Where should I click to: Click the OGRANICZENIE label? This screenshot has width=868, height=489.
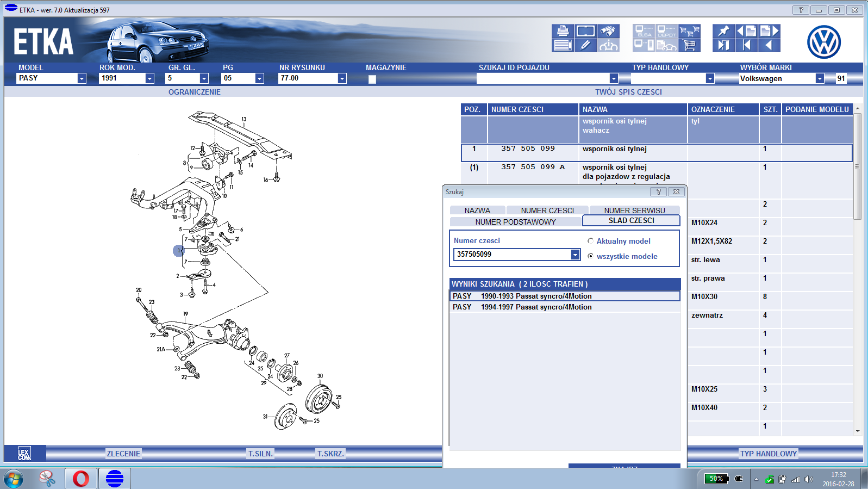pos(195,92)
